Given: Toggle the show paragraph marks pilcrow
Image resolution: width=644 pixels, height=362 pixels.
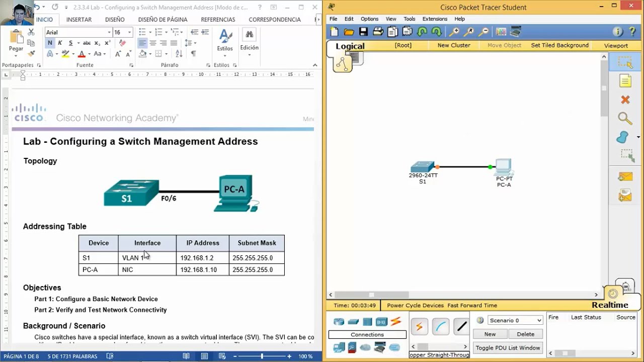Looking at the screenshot, I should (194, 54).
